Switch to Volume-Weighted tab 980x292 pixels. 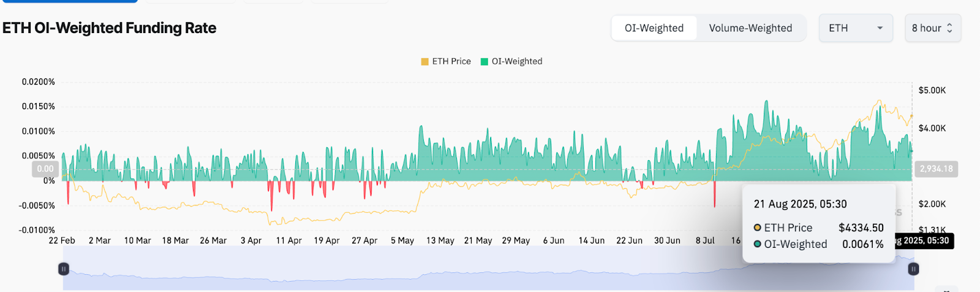pyautogui.click(x=750, y=28)
